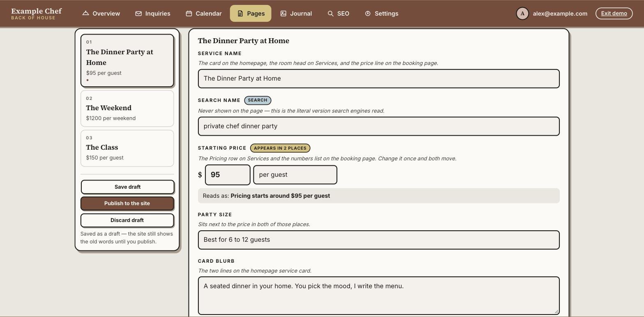The image size is (644, 317).
Task: Click the SEO magnifier icon
Action: click(x=331, y=14)
